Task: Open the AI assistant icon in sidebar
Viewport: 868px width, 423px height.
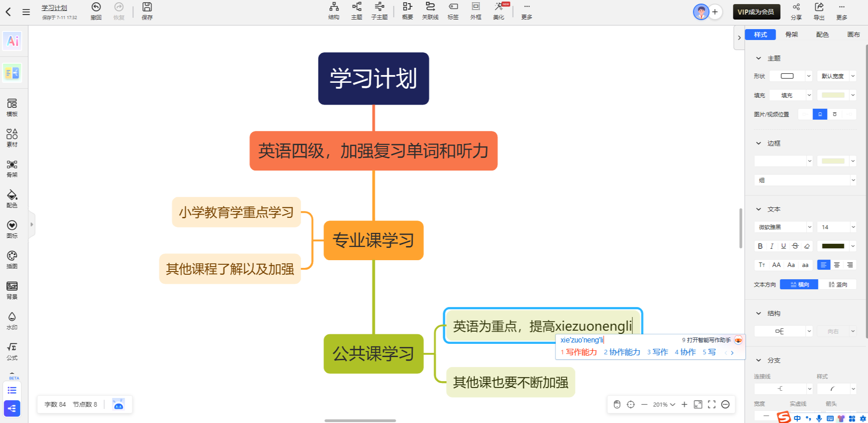Action: pyautogui.click(x=13, y=41)
